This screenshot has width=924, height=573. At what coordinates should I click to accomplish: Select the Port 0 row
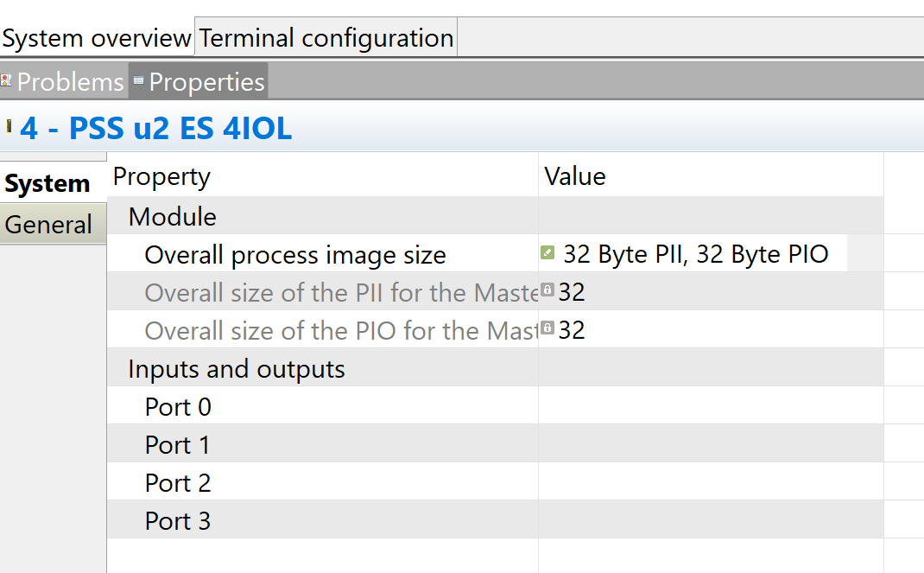pyautogui.click(x=495, y=405)
